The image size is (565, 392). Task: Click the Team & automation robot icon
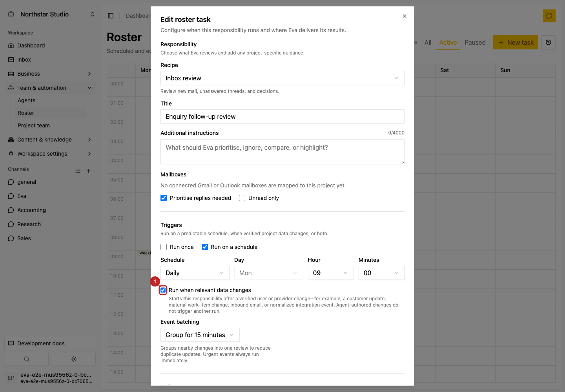tap(11, 88)
